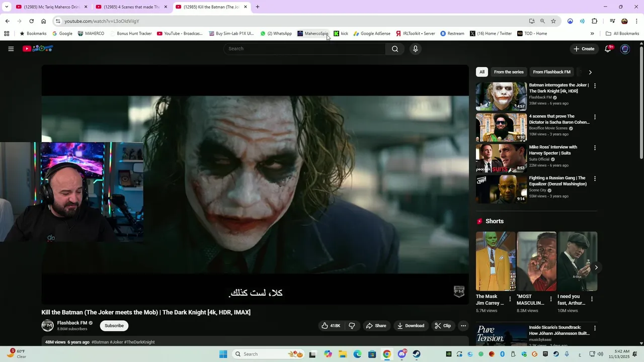Open YouTube notifications bell
Screen dimensions: 644x362
coord(608,49)
